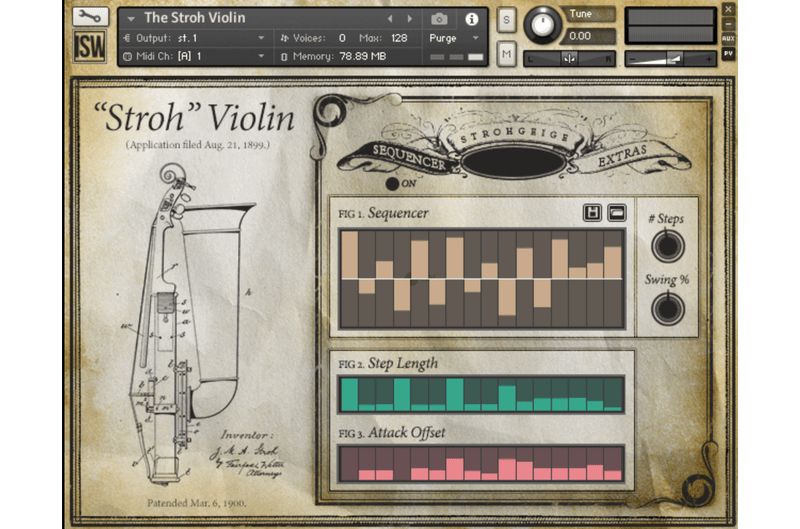Click the first Attack Offset bar
The image size is (800, 529).
(x=349, y=464)
